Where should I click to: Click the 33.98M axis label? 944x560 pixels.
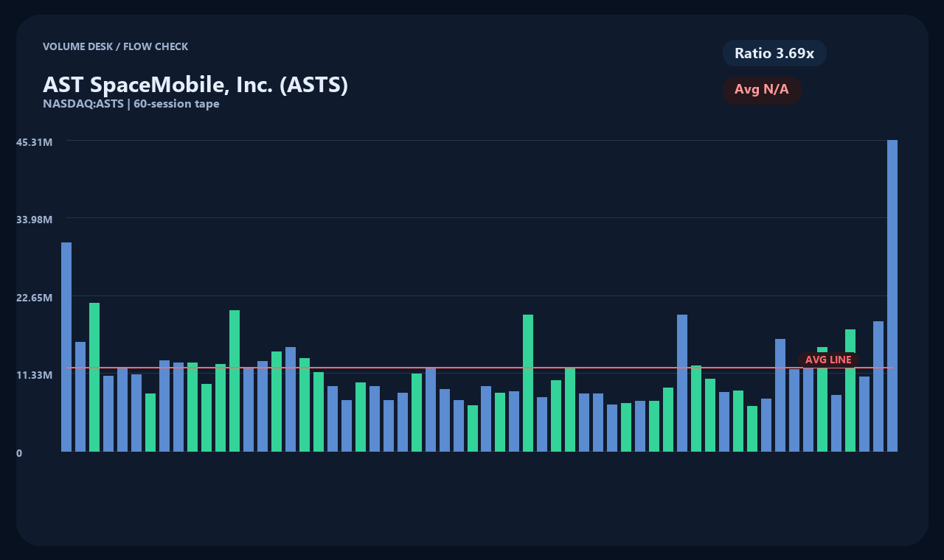[34, 220]
